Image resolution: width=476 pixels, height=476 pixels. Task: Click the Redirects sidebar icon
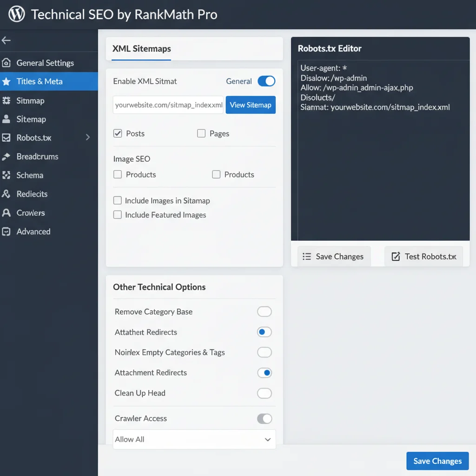tap(7, 194)
